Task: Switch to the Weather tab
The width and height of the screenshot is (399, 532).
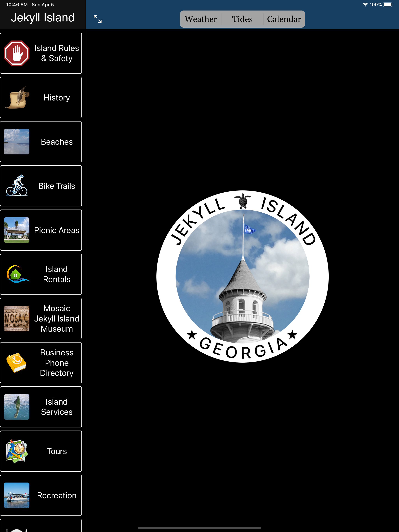Action: (201, 19)
